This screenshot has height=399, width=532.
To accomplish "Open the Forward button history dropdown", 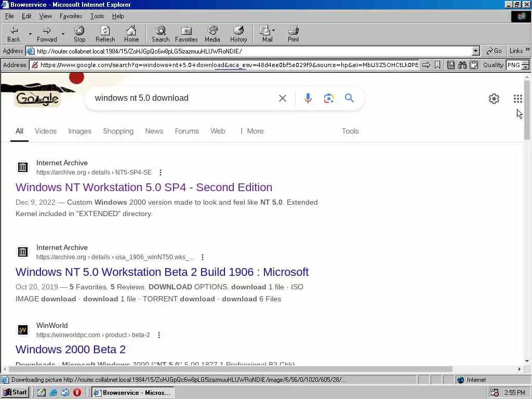I will pos(63,34).
